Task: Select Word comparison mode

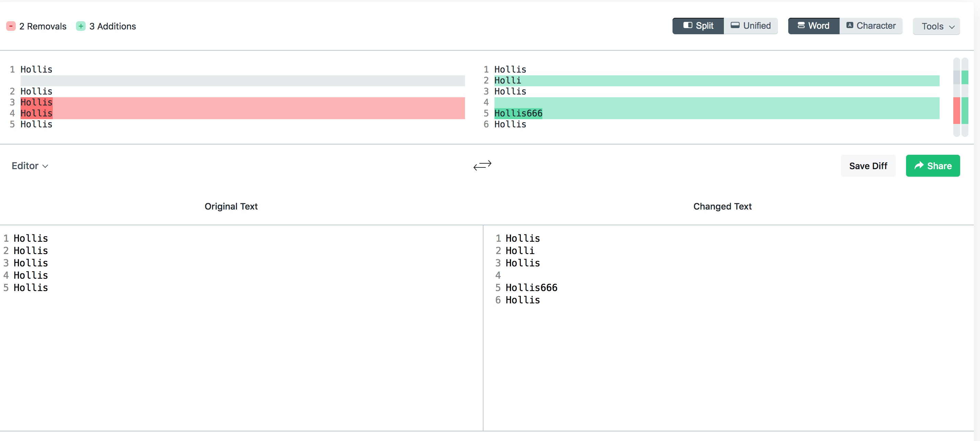Action: point(813,26)
